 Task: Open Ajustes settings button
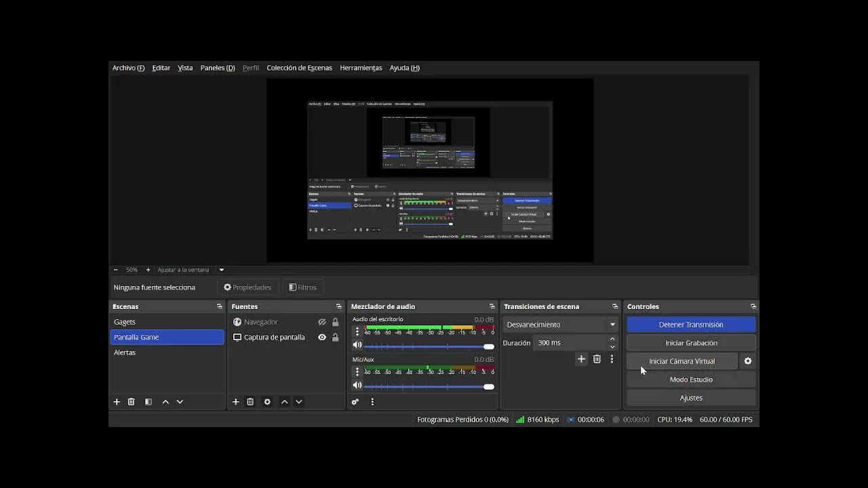tap(691, 398)
